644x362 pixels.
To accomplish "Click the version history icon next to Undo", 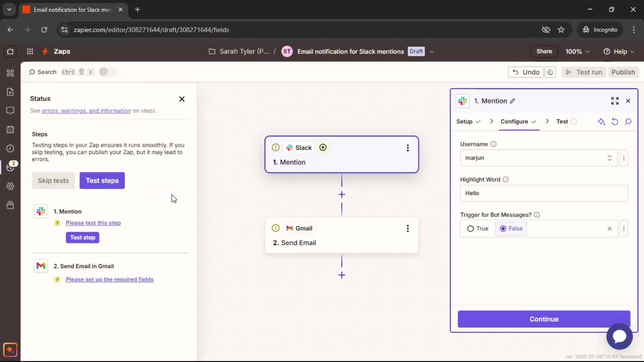I will [x=550, y=72].
